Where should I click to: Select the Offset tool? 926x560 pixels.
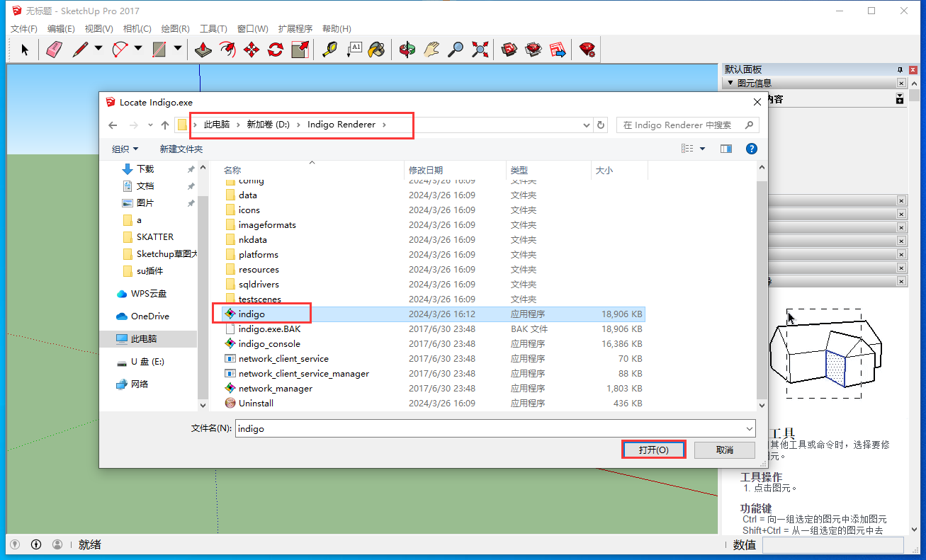227,50
